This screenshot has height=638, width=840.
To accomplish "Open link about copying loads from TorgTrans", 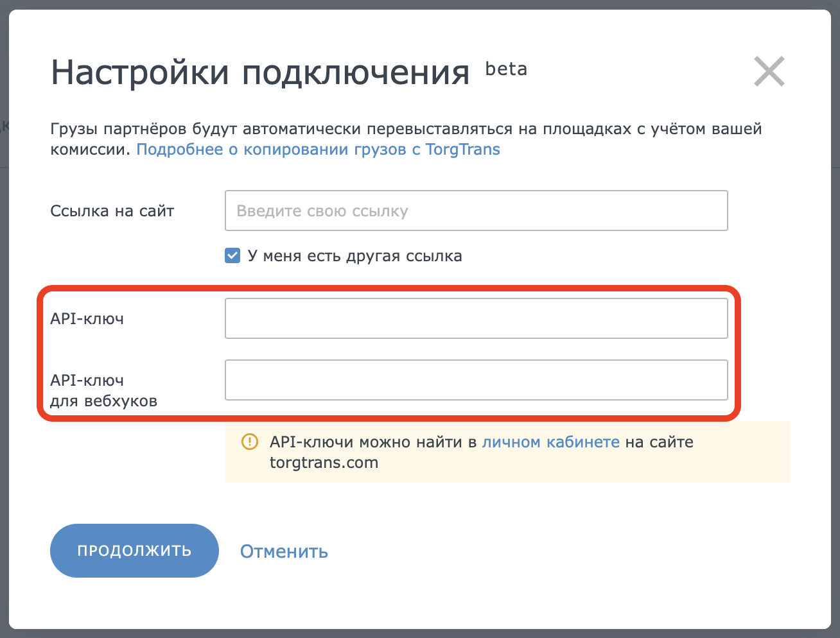I will click(x=318, y=150).
